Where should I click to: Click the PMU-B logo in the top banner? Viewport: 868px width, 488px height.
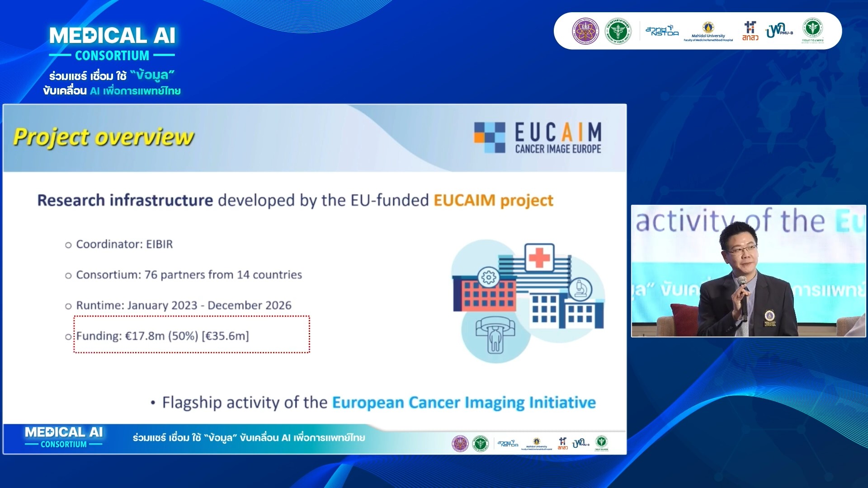[779, 31]
